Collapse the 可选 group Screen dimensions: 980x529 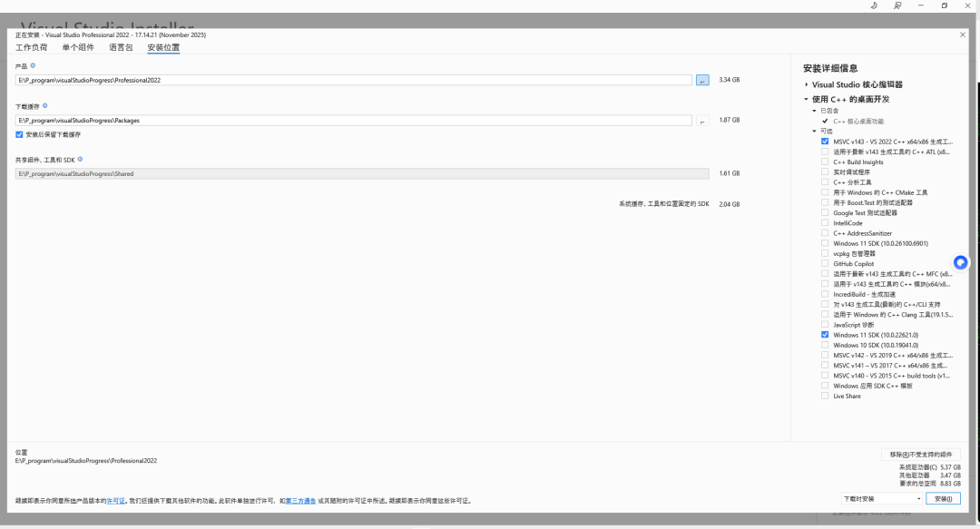814,132
